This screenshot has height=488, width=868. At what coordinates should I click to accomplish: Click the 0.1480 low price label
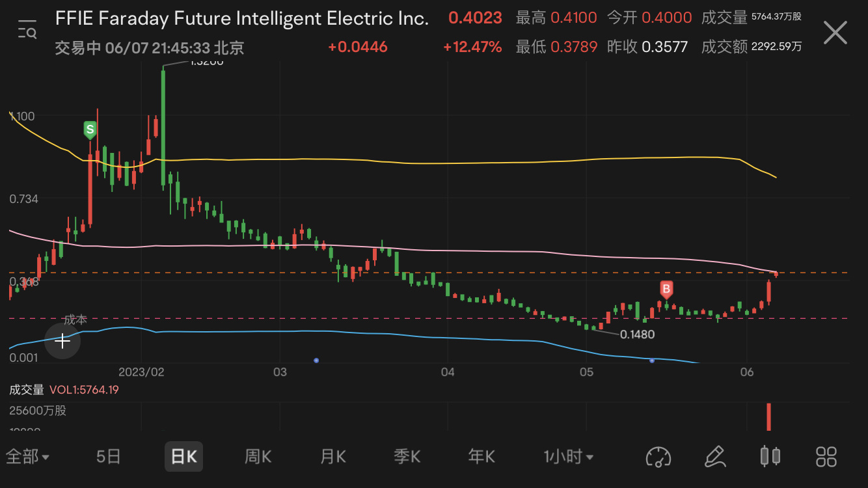pyautogui.click(x=637, y=334)
